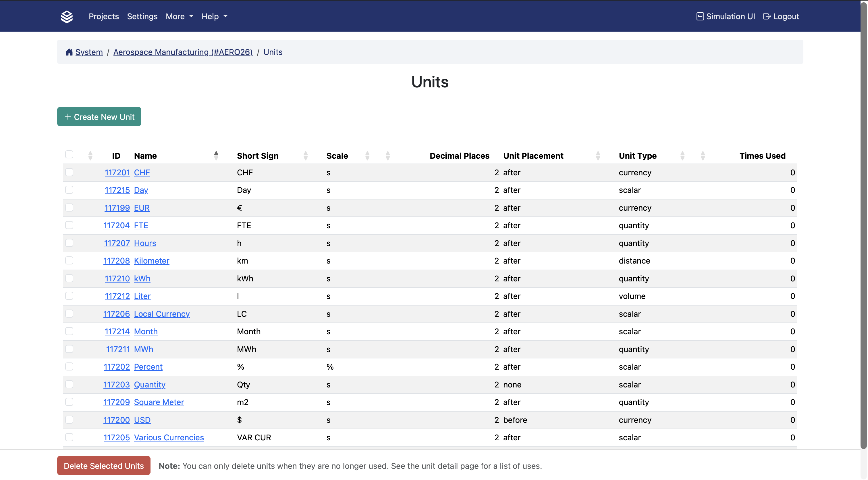Open the Aerospace Manufacturing breadcrumb link

[183, 52]
